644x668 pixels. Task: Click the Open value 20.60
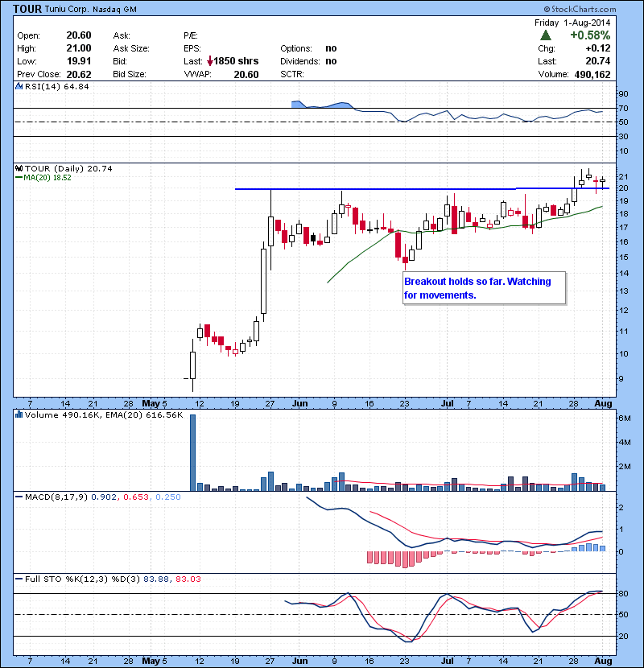coord(79,35)
